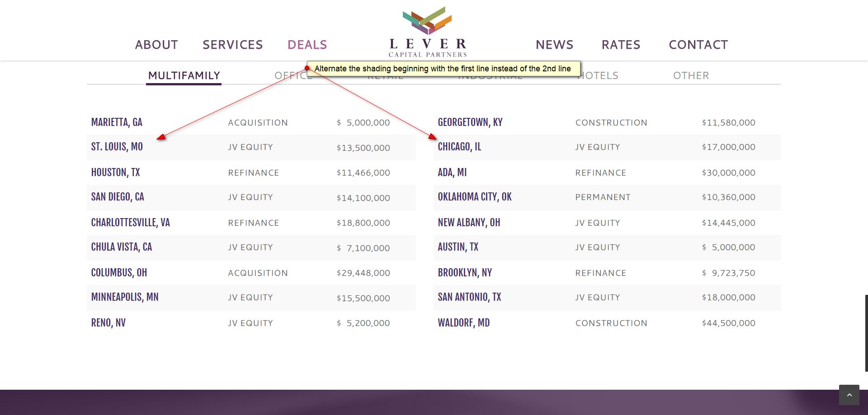
Task: Click Georgetown, KY deal name
Action: point(470,122)
